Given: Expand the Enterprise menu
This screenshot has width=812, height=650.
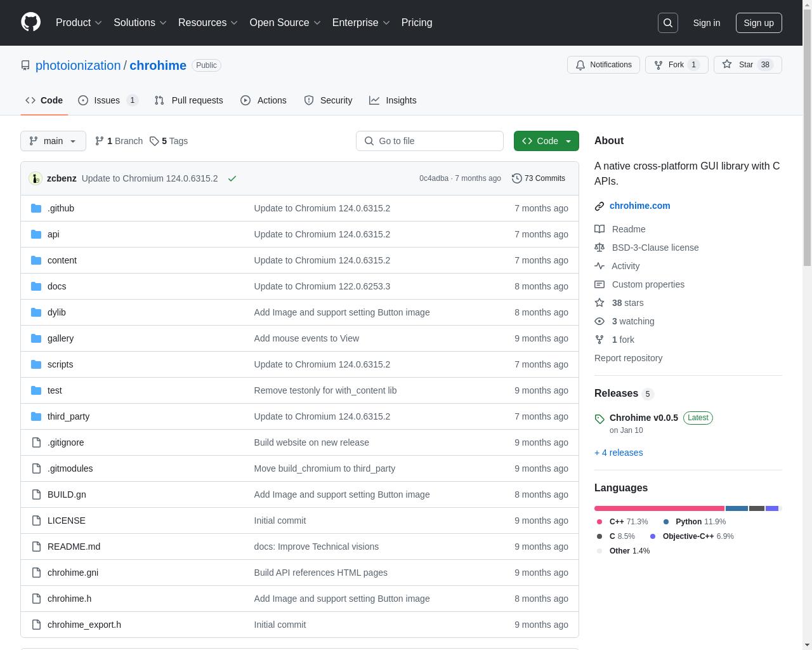Looking at the screenshot, I should point(361,22).
